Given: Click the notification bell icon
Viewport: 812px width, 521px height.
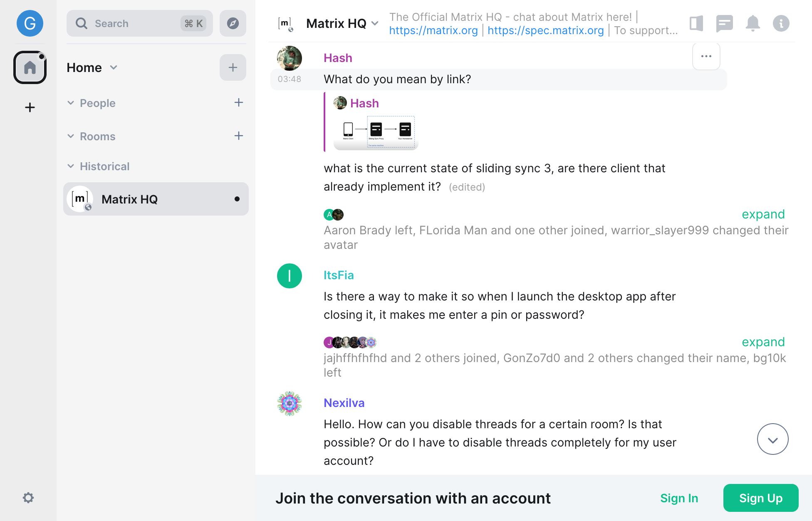Looking at the screenshot, I should point(753,23).
